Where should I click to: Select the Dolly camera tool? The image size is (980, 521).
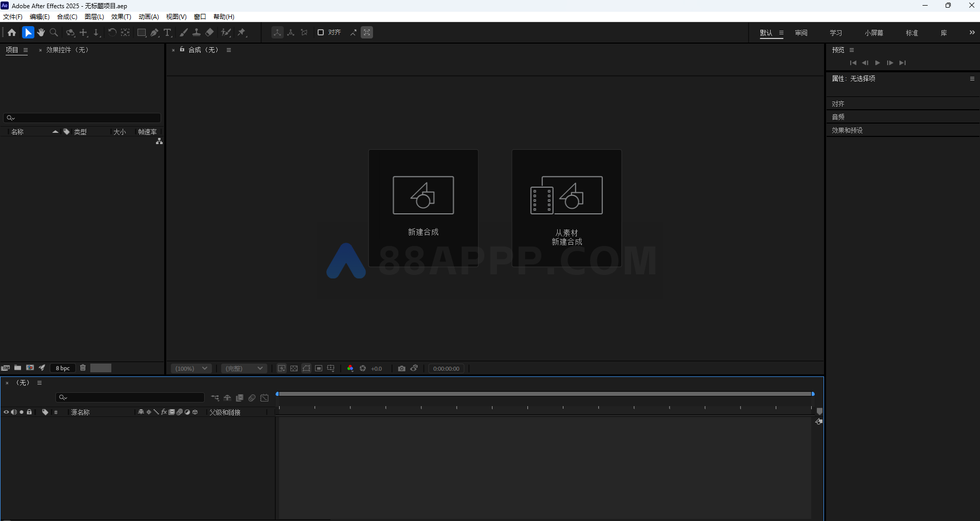click(96, 32)
